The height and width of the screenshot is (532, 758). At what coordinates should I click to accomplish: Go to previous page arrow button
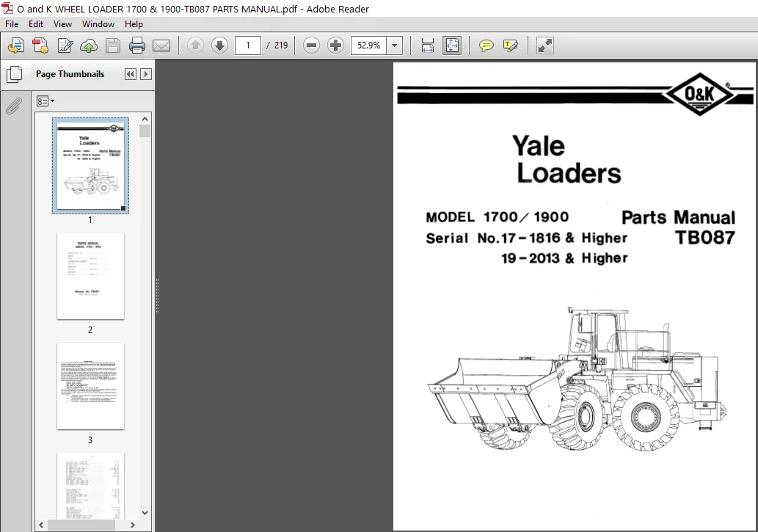(195, 45)
